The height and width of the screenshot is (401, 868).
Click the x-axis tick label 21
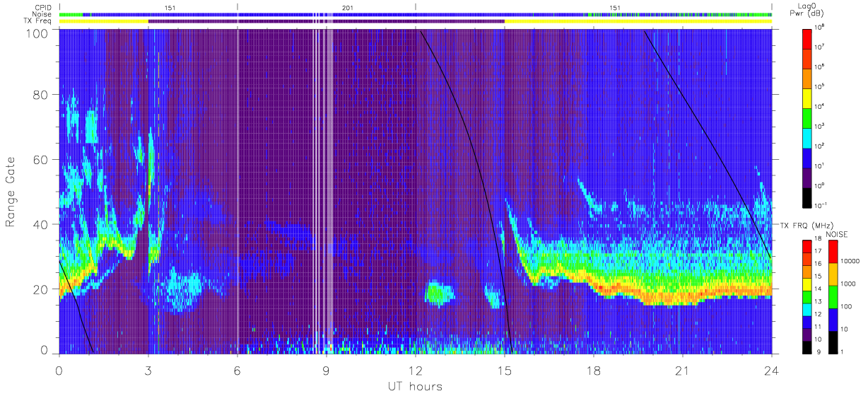(x=682, y=370)
